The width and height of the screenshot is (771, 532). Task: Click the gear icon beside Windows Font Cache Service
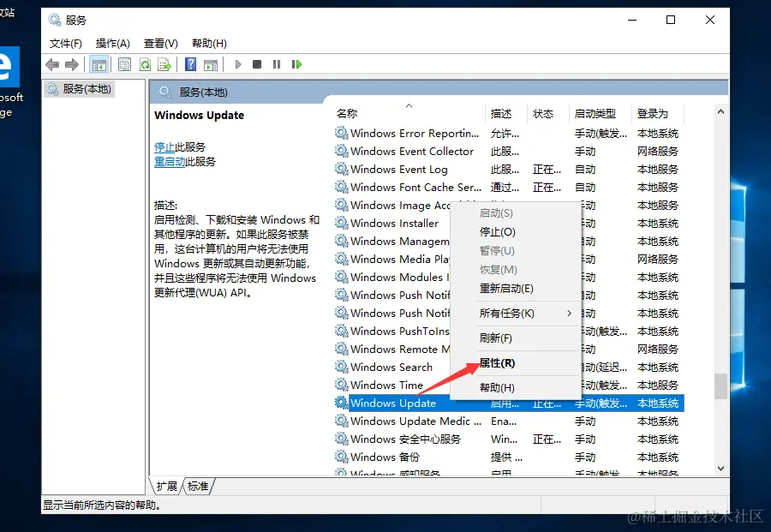click(341, 187)
